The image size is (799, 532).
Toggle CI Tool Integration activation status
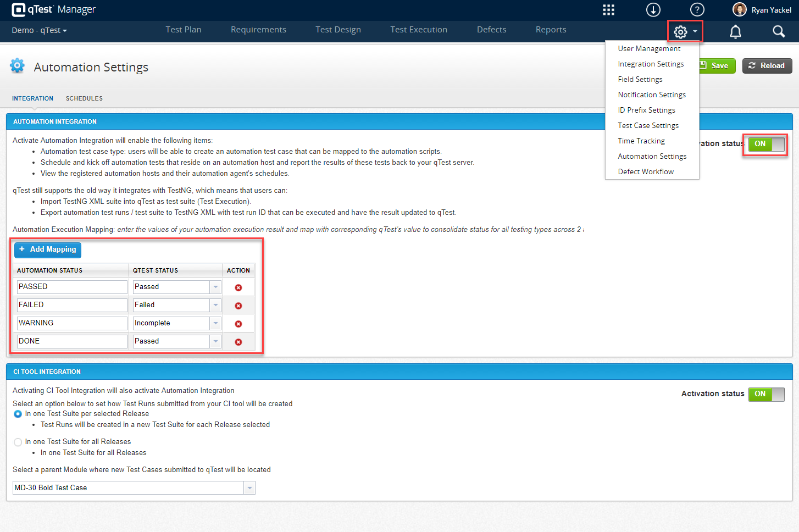766,394
